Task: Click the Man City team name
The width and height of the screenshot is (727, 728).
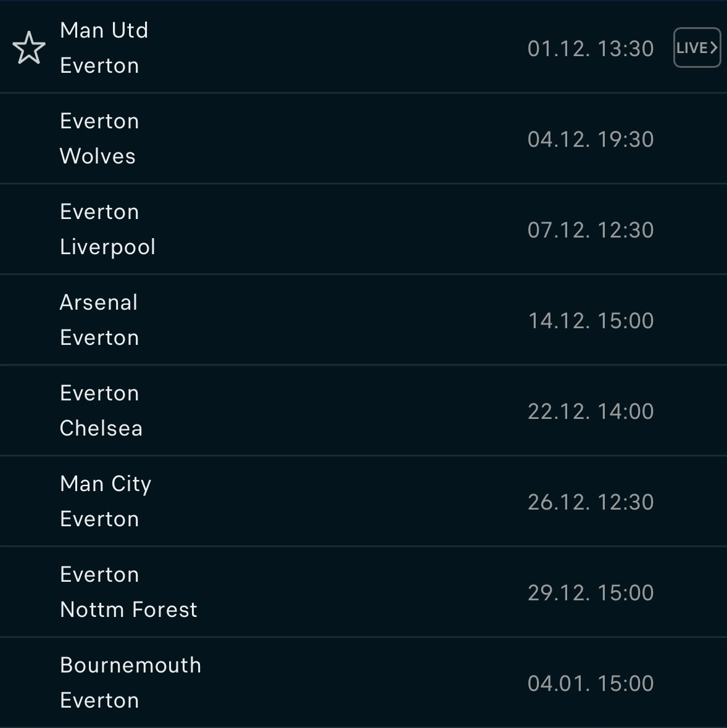Action: point(106,484)
